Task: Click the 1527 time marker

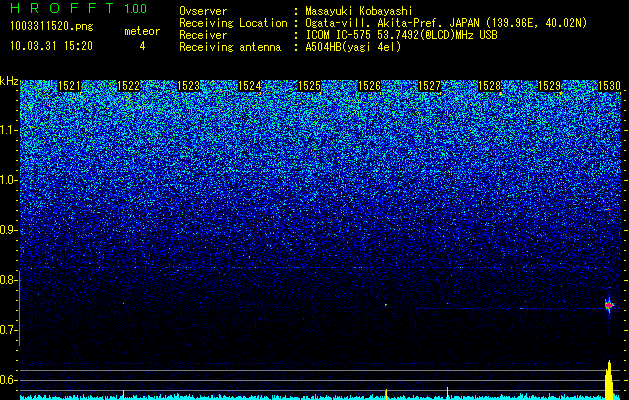Action: pyautogui.click(x=429, y=86)
